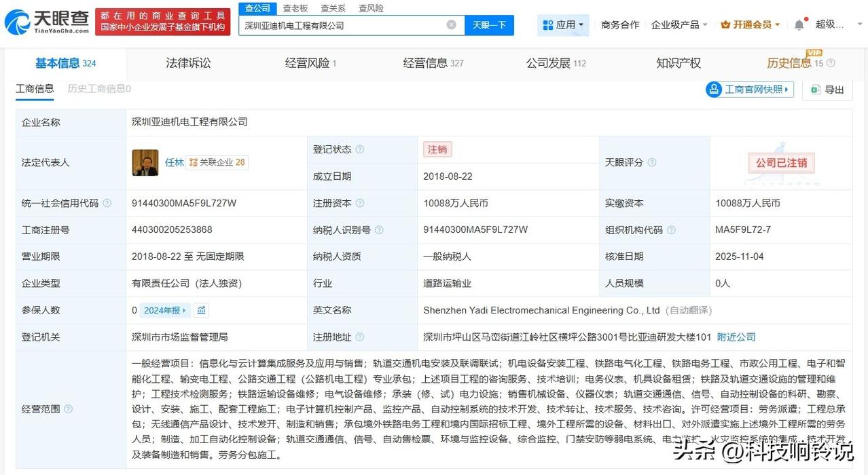
Task: Click the 关联企业 icon beside 任林
Action: [x=194, y=163]
